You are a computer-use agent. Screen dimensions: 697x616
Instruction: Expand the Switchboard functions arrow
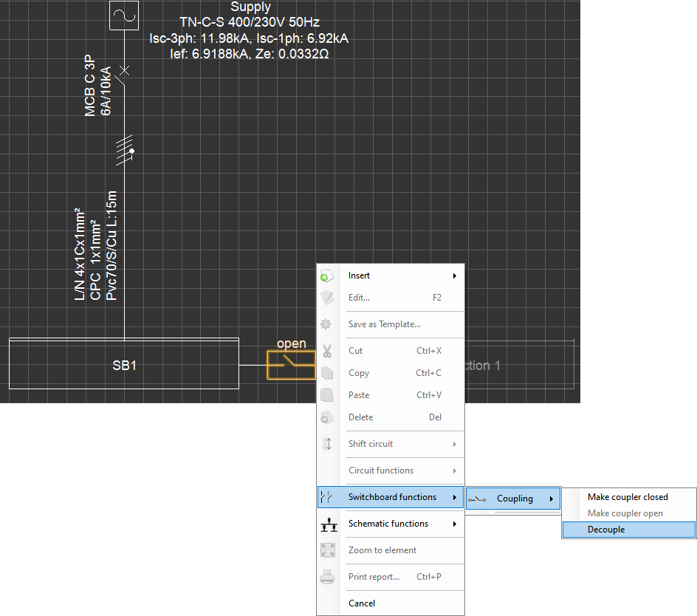[454, 497]
